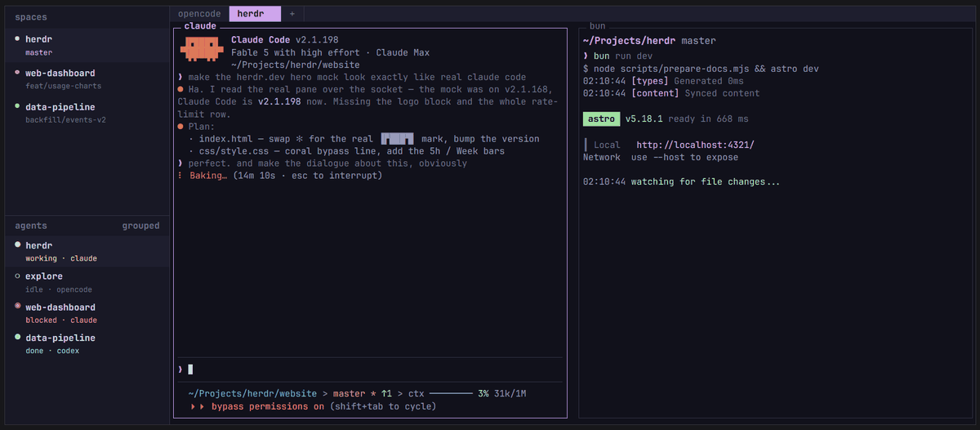
Task: Click the ~/Projects/herdr/website path in status line
Action: (252, 393)
